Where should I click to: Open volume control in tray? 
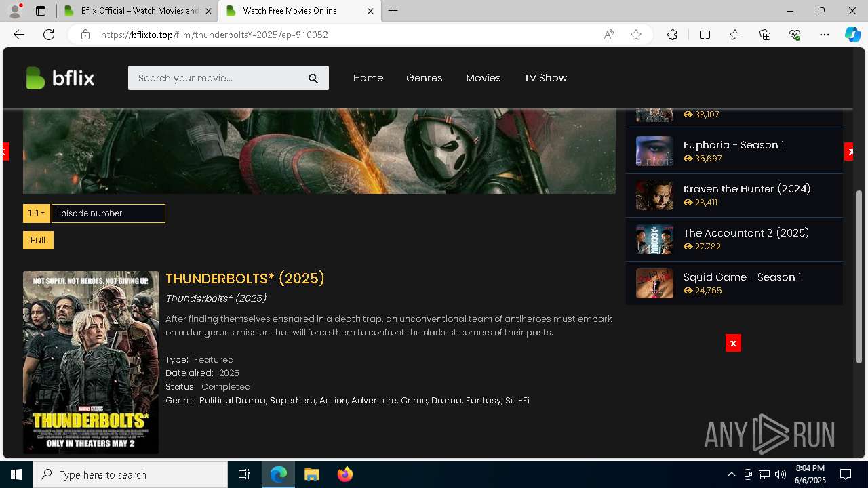click(781, 474)
